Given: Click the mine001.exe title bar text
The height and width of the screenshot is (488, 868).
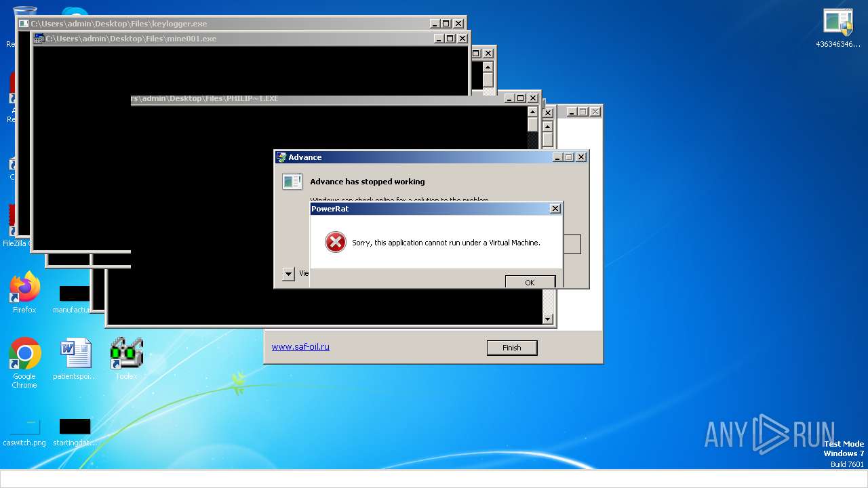Looking at the screenshot, I should (131, 39).
